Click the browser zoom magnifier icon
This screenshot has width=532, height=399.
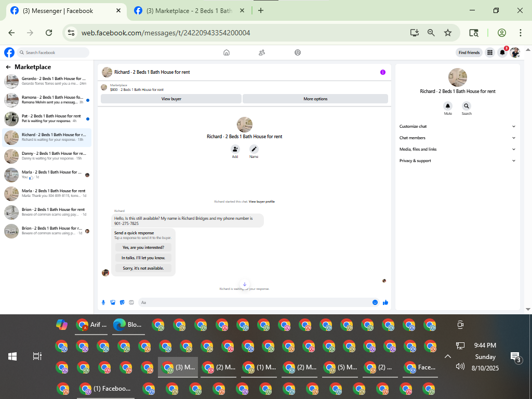(431, 33)
